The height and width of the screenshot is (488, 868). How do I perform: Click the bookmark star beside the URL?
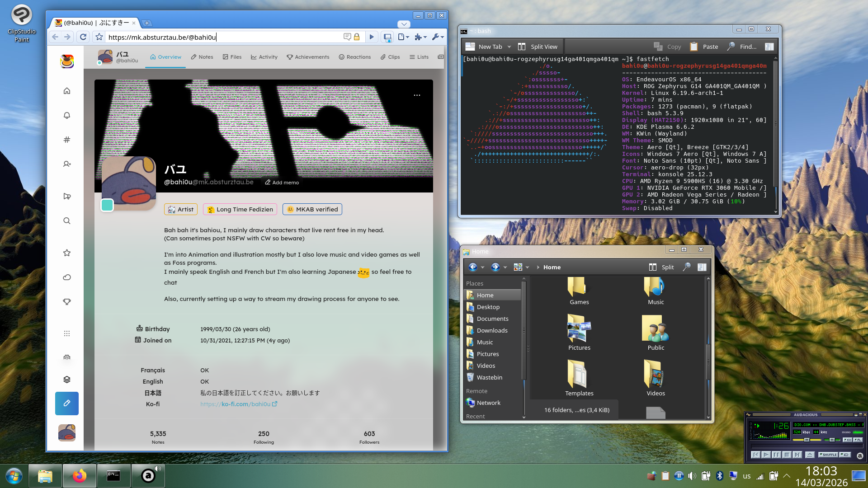click(99, 37)
